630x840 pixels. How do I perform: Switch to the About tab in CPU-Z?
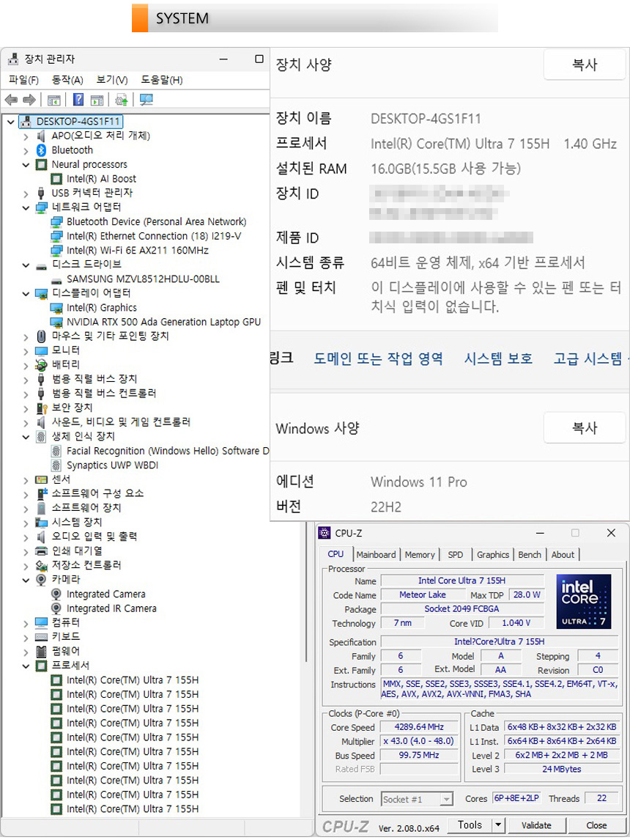tap(563, 554)
